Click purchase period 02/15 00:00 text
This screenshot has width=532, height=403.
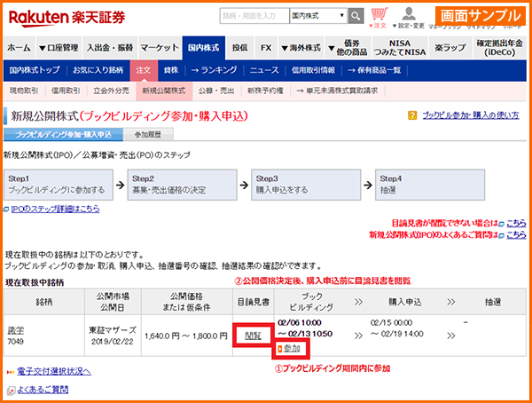pos(392,323)
